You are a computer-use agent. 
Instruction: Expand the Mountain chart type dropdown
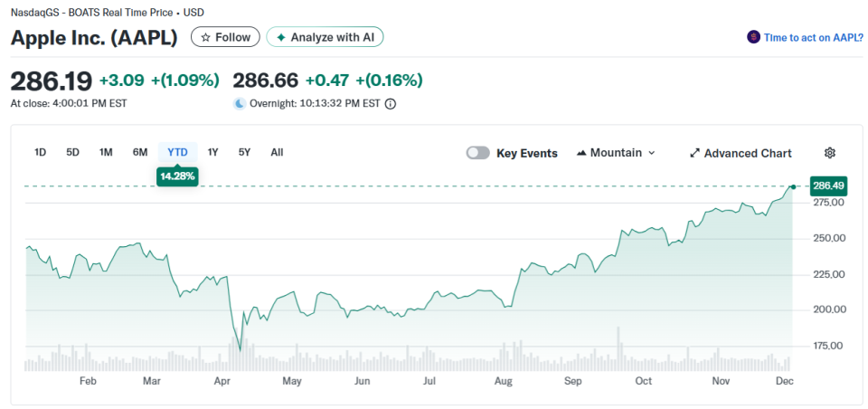652,153
